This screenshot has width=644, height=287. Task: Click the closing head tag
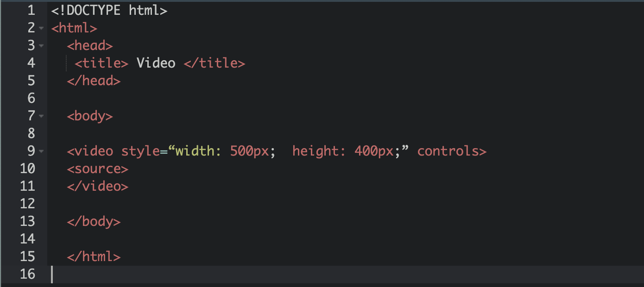pyautogui.click(x=94, y=81)
